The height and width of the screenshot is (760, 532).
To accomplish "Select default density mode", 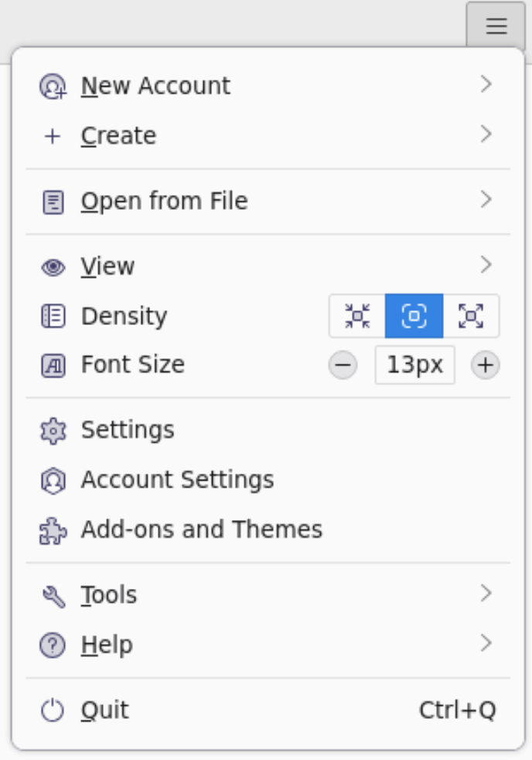I will click(x=414, y=316).
